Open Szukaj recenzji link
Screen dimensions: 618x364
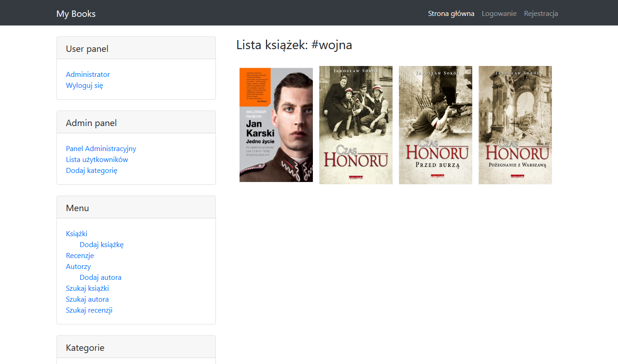click(x=89, y=310)
